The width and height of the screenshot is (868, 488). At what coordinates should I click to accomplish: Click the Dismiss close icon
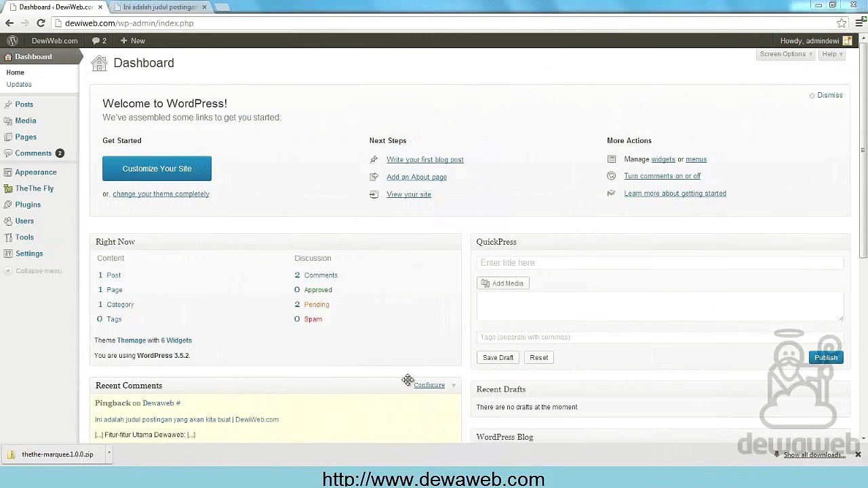[x=812, y=96]
